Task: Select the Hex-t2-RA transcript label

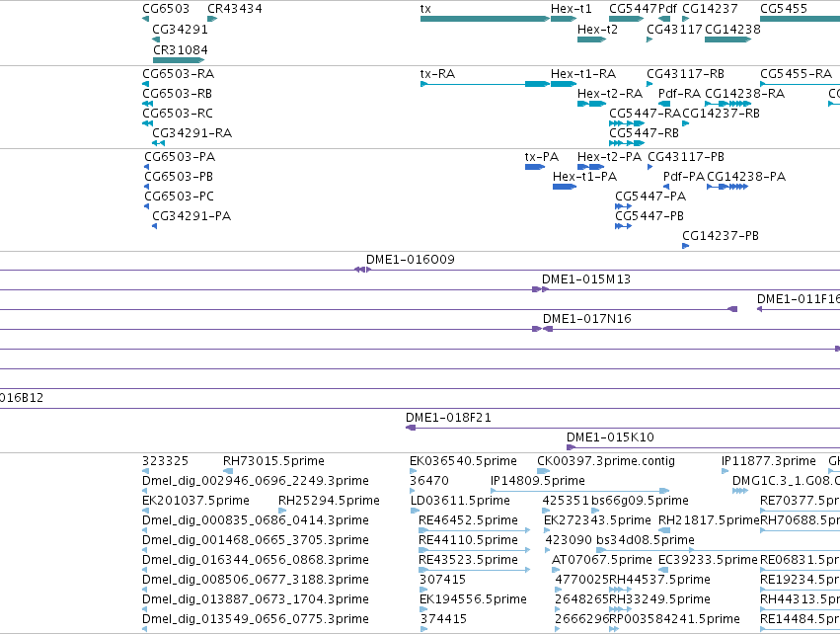Action: 610,93
